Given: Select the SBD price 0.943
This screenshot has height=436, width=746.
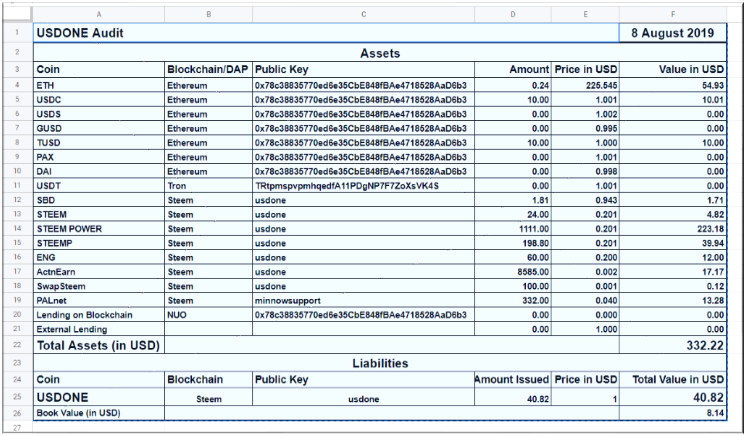Looking at the screenshot, I should 585,200.
